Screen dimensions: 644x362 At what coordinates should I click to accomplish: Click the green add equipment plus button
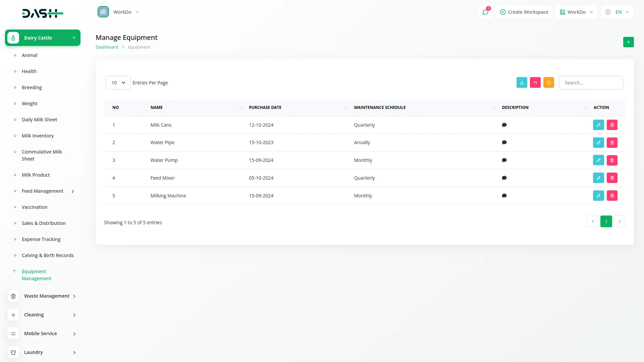click(x=628, y=42)
